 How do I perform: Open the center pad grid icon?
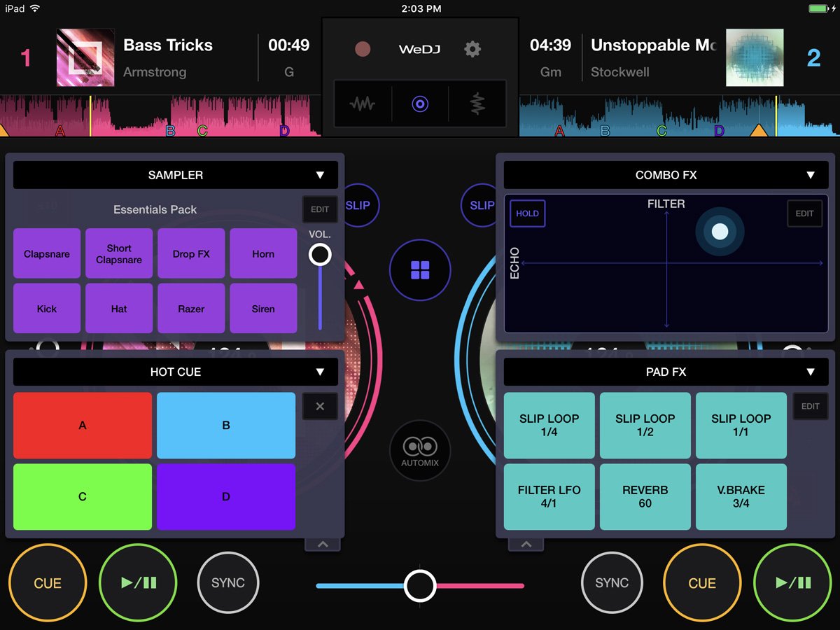click(420, 270)
